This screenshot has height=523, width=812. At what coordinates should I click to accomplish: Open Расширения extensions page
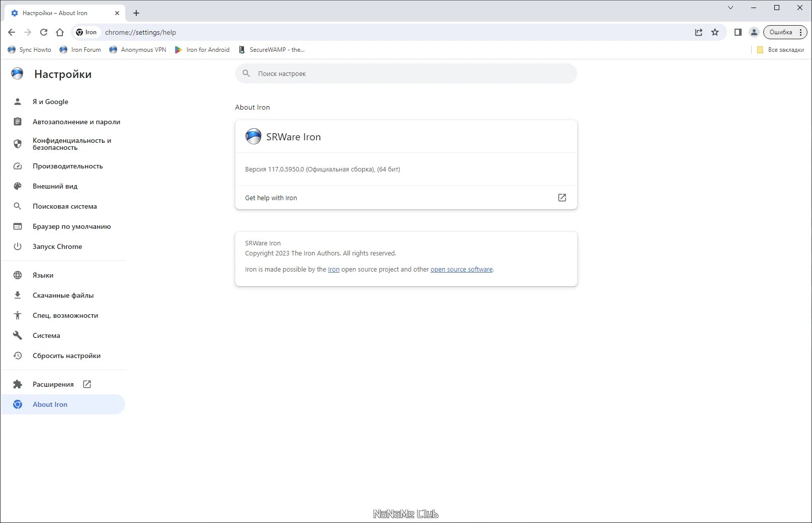[63, 384]
